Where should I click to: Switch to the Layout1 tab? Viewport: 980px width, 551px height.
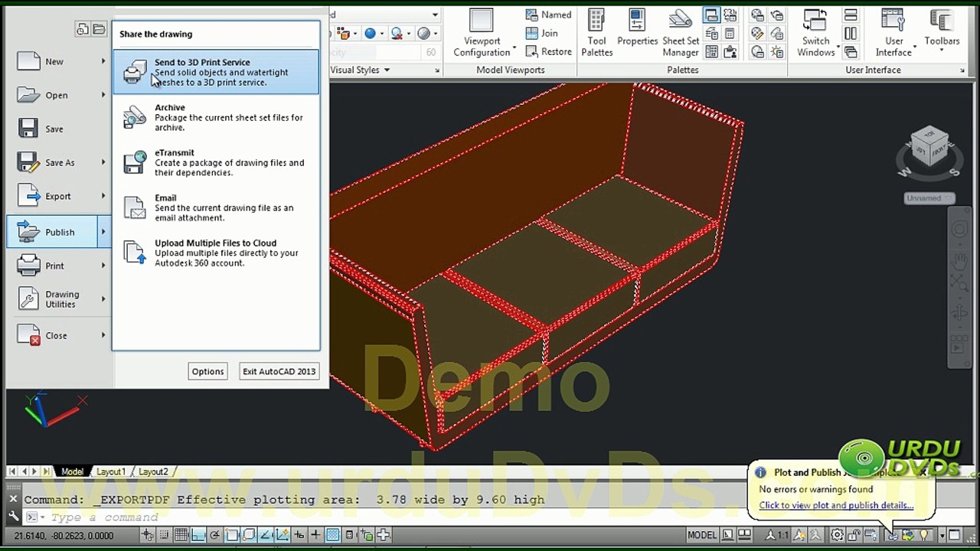[x=111, y=471]
